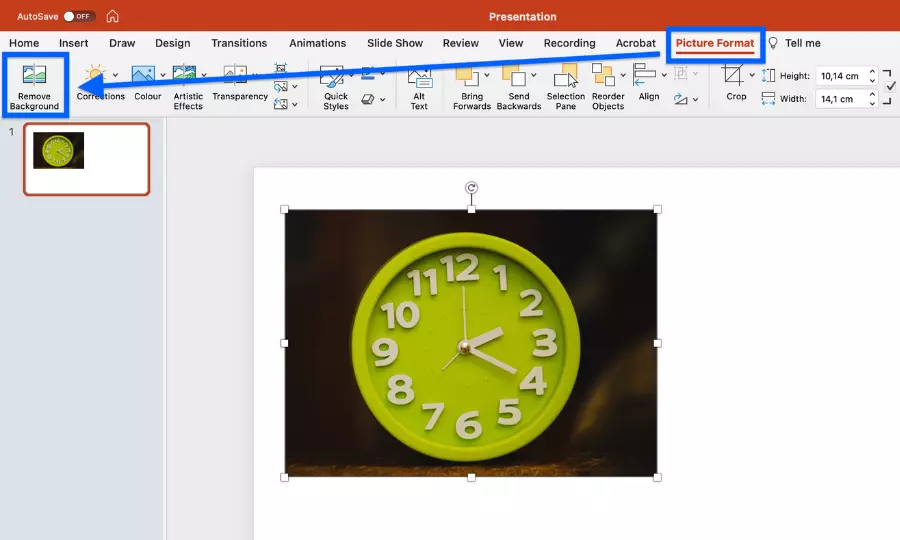Image resolution: width=900 pixels, height=540 pixels.
Task: Expand the Picture Effects dropdown arrow
Action: pyautogui.click(x=383, y=100)
